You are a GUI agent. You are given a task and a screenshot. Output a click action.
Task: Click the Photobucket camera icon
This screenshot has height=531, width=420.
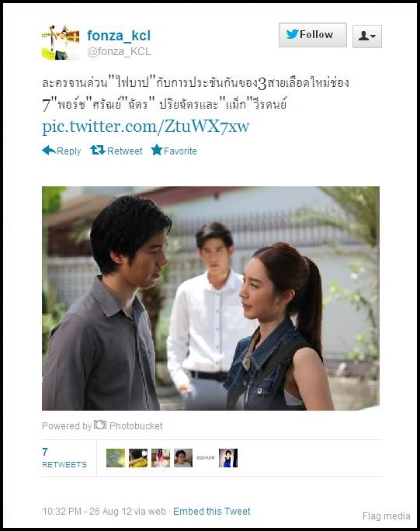point(100,425)
